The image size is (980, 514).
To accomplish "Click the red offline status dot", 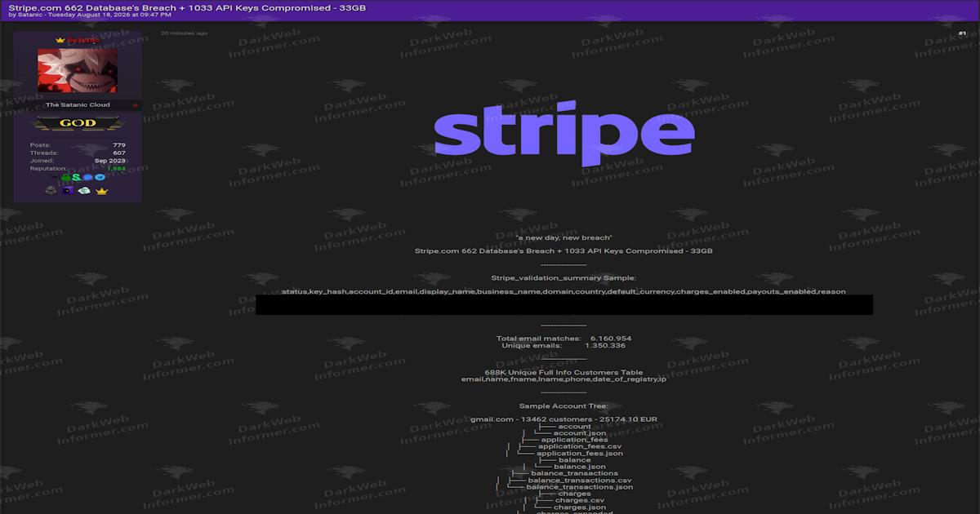I will point(136,105).
